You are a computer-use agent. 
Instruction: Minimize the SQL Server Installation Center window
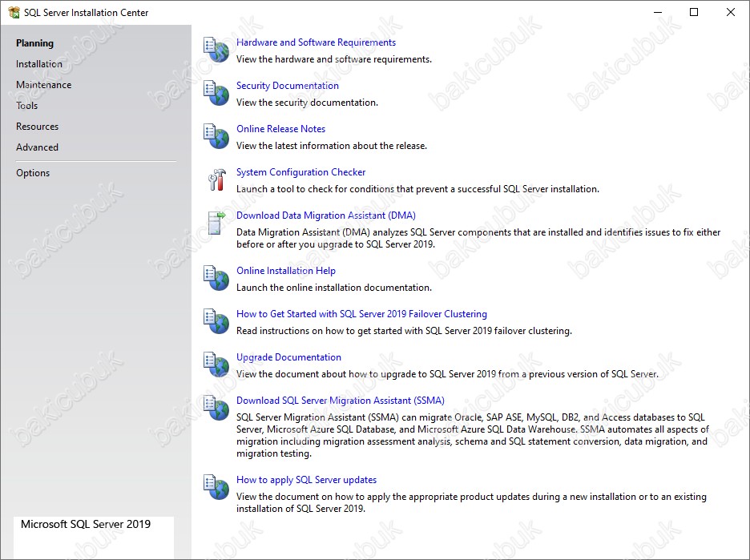point(658,13)
